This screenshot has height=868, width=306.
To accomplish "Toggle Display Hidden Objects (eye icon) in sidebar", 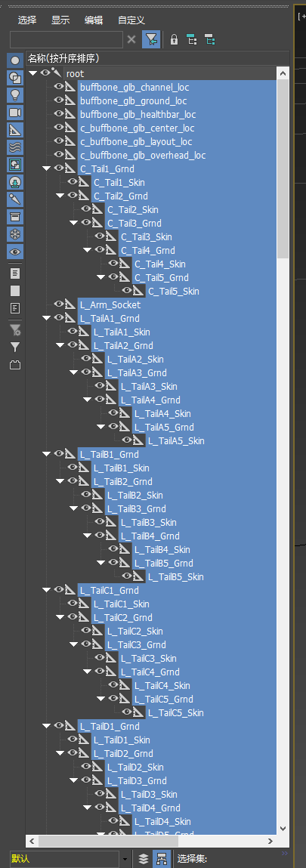I will pyautogui.click(x=15, y=252).
